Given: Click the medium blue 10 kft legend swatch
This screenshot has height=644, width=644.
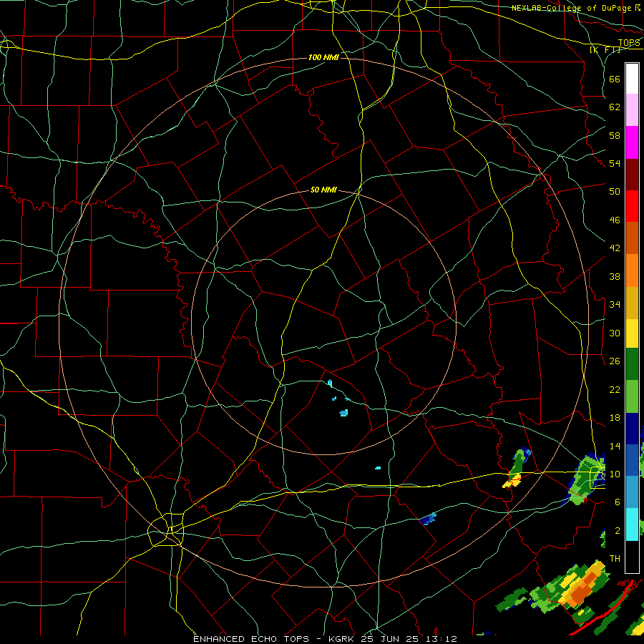Looking at the screenshot, I should pos(632,460).
